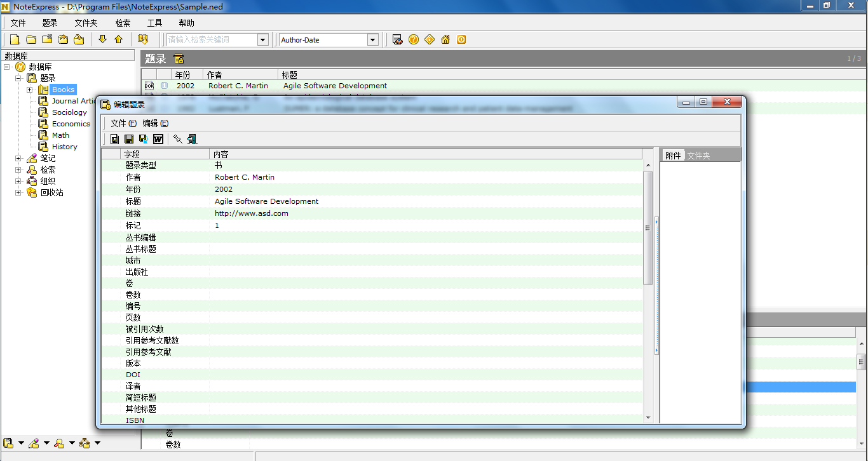Click the folder icon next to 题录 panel header
This screenshot has height=461, width=868.
coord(179,59)
